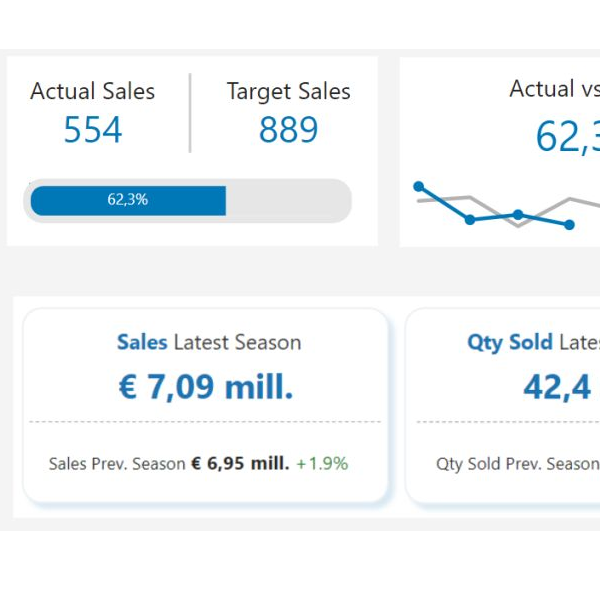Screen dimensions: 600x600
Task: Click the Target Sales value 889
Action: pyautogui.click(x=289, y=130)
